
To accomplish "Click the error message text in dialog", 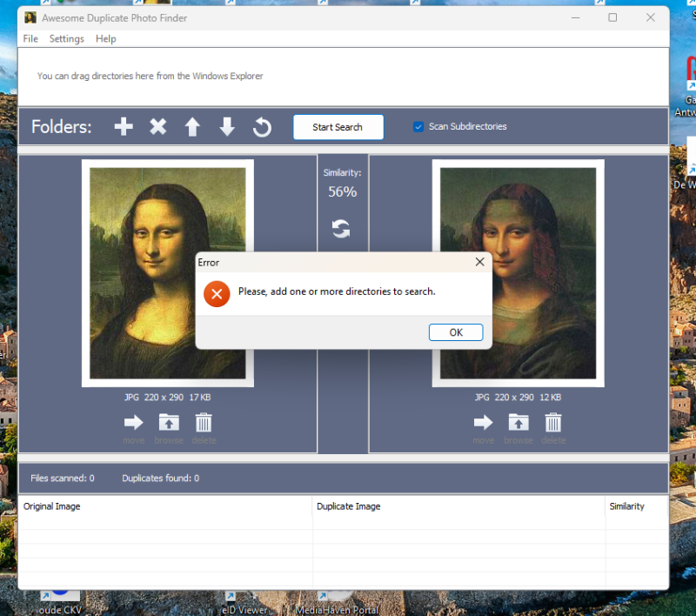I will tap(337, 291).
